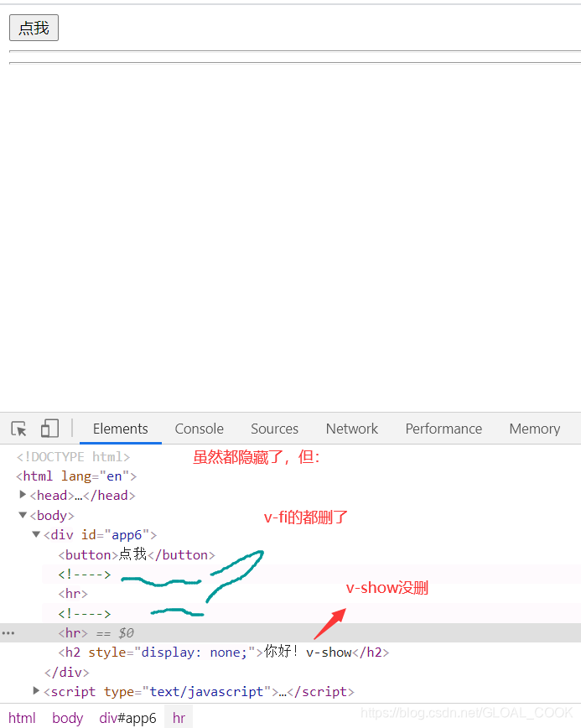Select the first hr element row
Image resolution: width=581 pixels, height=728 pixels.
tap(73, 594)
